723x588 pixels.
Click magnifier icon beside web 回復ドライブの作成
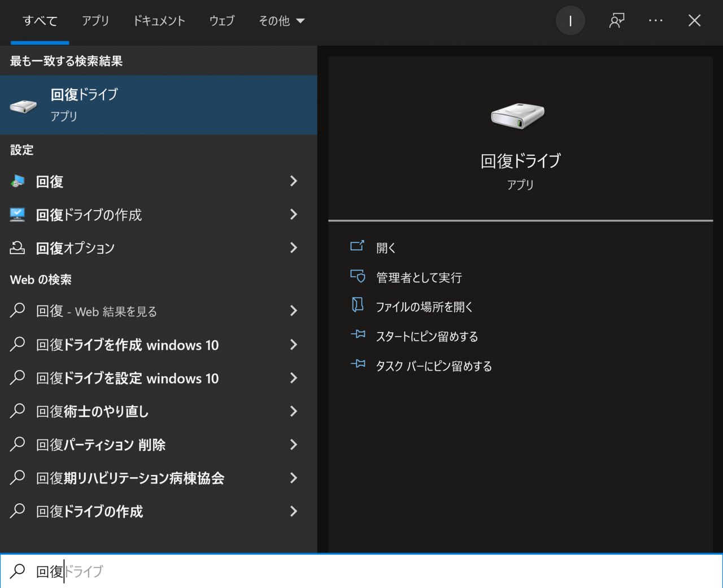click(18, 510)
